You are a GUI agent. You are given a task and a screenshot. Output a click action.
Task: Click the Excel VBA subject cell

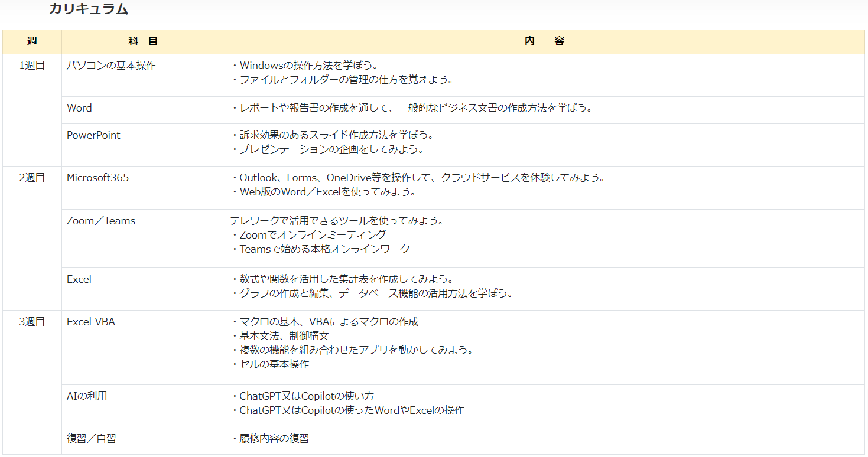click(x=91, y=322)
